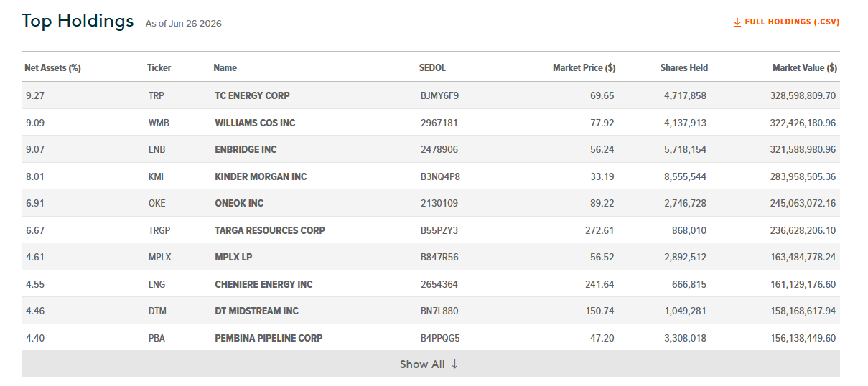Click the TRGP ticker symbol
Viewport: 868px width, 386px height.
(159, 230)
